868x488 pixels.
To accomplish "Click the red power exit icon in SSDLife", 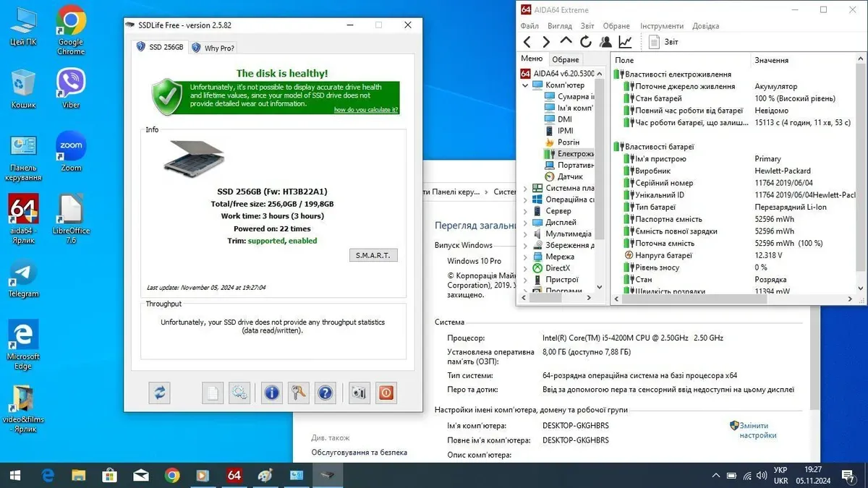I will tap(386, 393).
